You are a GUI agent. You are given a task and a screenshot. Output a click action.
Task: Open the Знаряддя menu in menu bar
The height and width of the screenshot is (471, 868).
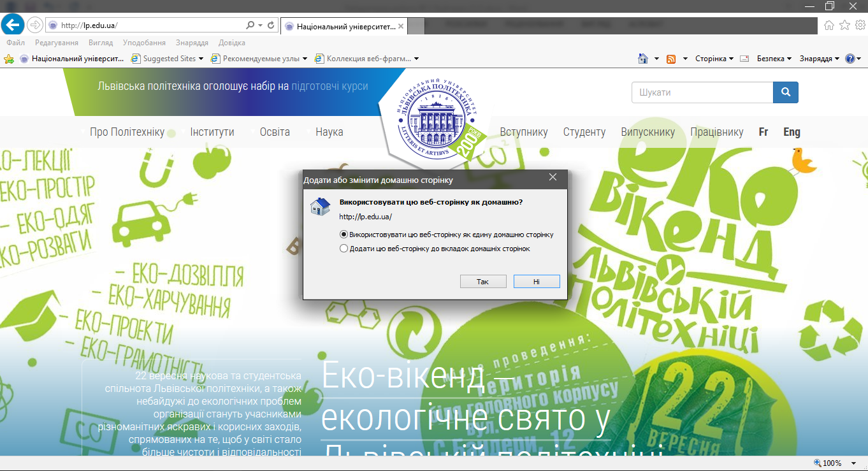[x=192, y=43]
